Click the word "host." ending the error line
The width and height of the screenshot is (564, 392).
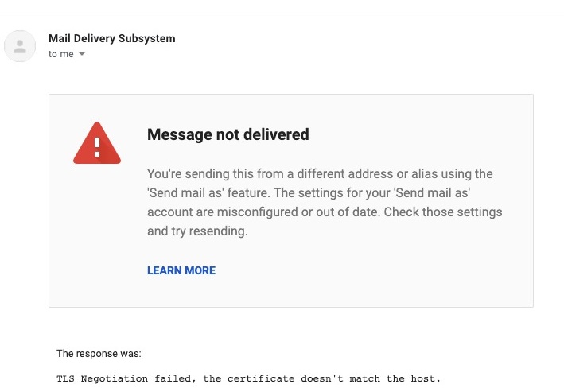pyautogui.click(x=423, y=378)
